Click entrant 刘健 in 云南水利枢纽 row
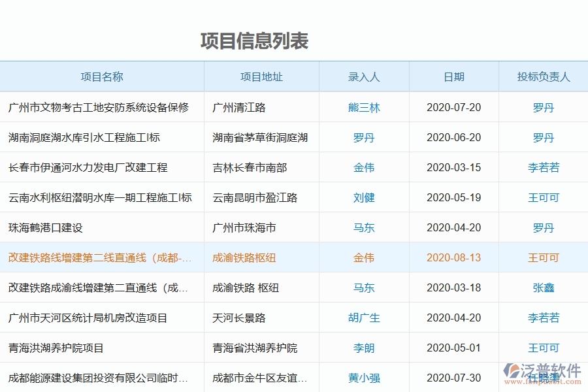Screen dimensions: 588x392 pos(365,197)
